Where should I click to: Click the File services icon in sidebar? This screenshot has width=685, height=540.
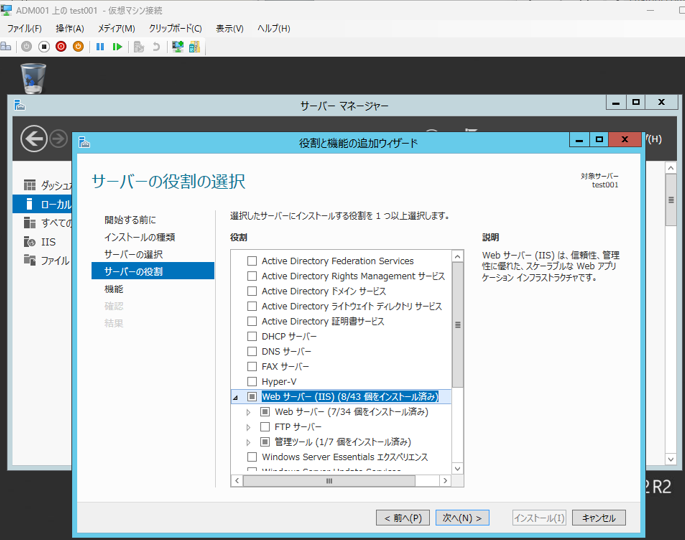point(30,260)
